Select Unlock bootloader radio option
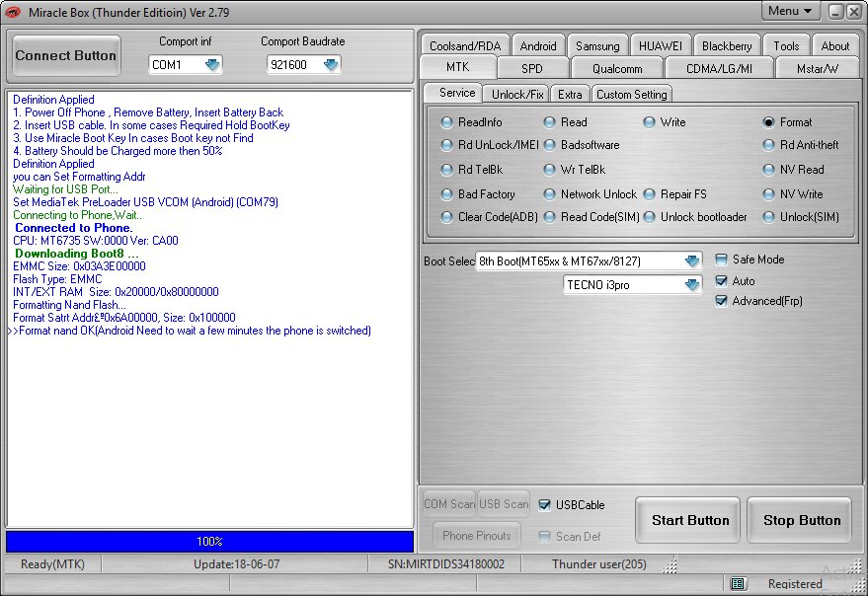This screenshot has width=868, height=596. pos(650,217)
